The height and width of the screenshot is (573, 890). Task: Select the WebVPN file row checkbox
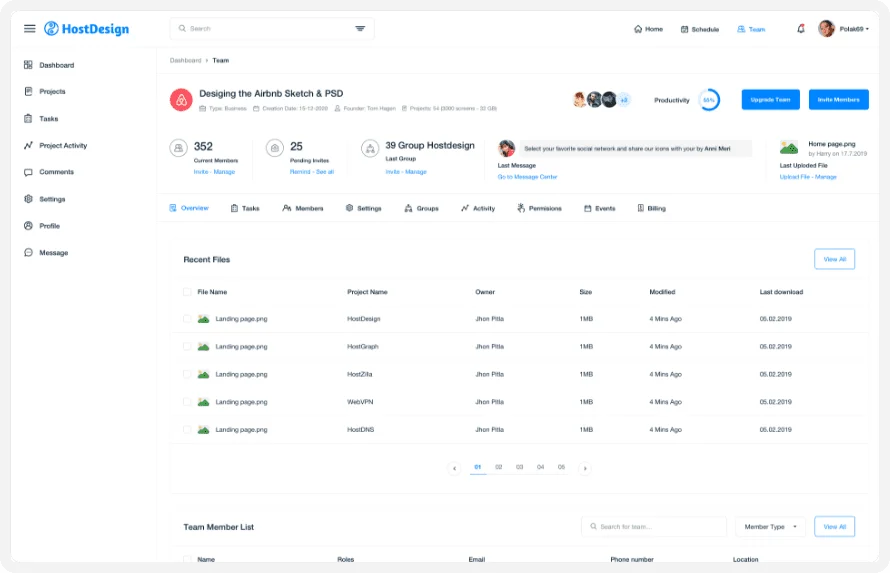pos(187,402)
